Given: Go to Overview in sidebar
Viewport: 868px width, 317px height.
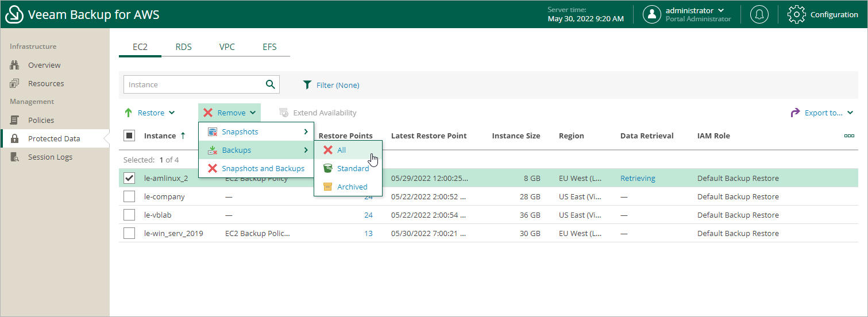Looking at the screenshot, I should point(44,65).
